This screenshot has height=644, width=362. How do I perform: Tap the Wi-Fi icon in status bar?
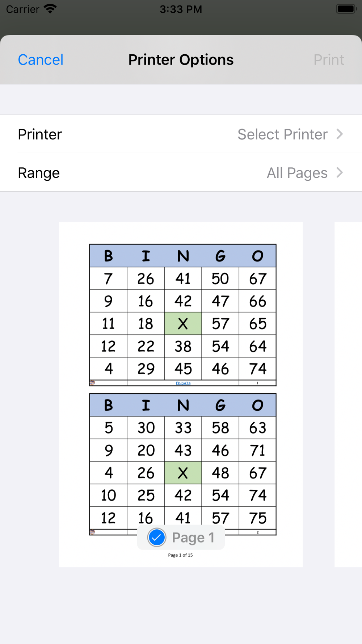point(50,9)
